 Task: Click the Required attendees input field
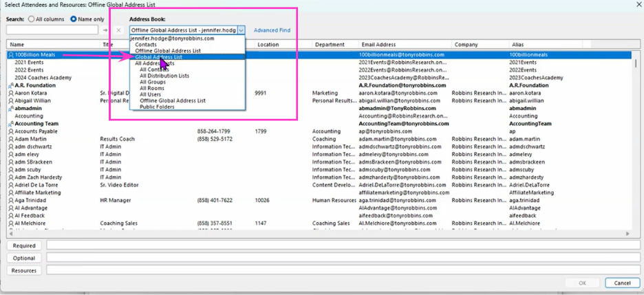pos(343,245)
